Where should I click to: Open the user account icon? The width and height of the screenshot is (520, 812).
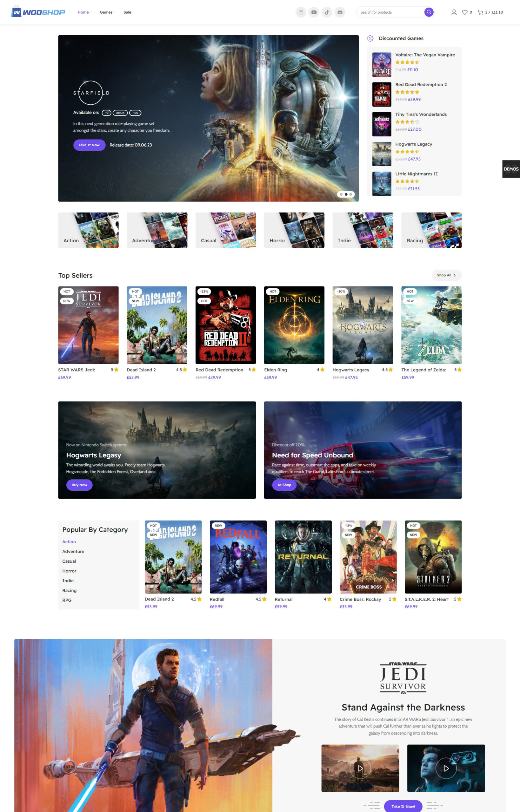tap(454, 12)
